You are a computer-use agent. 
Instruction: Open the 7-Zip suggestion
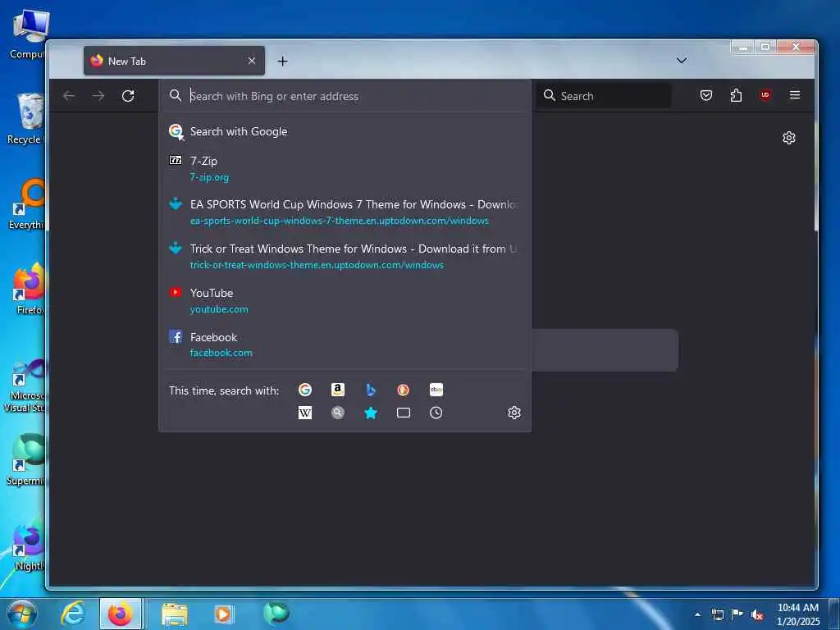(345, 168)
